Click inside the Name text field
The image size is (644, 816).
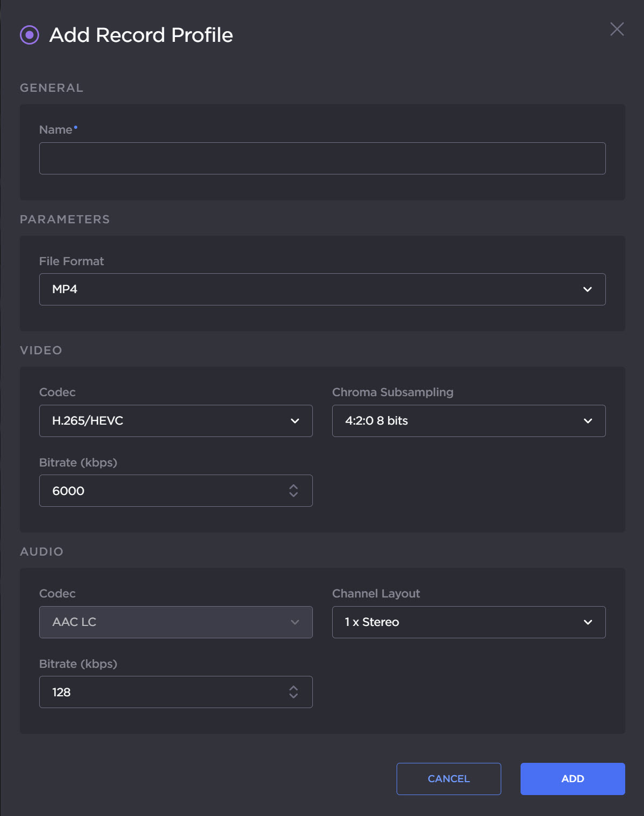click(322, 158)
